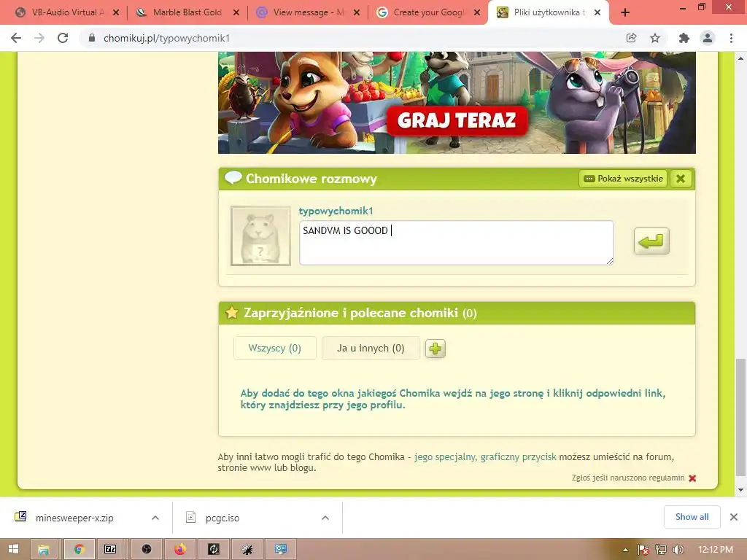
Task: Click the share page icon in address bar
Action: [x=631, y=38]
